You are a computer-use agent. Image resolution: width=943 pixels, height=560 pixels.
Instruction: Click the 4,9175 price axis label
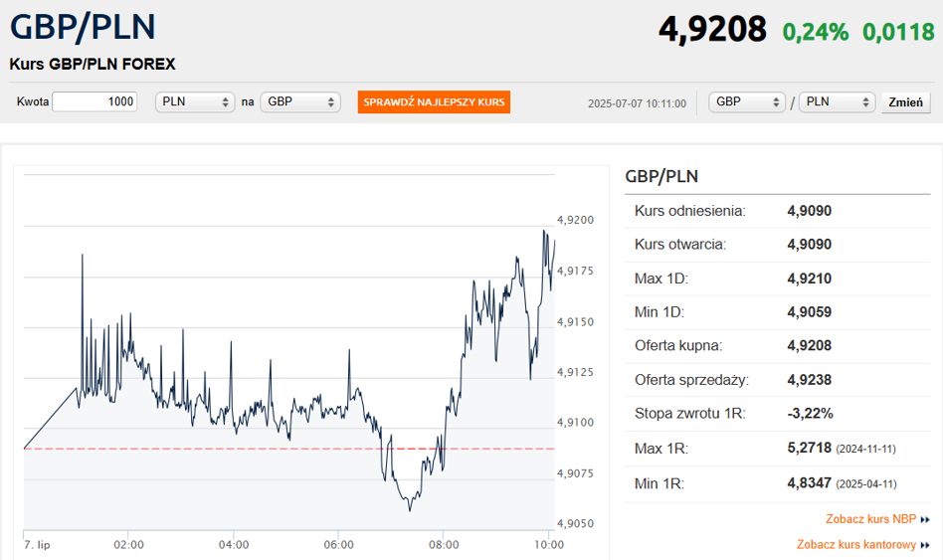[576, 272]
